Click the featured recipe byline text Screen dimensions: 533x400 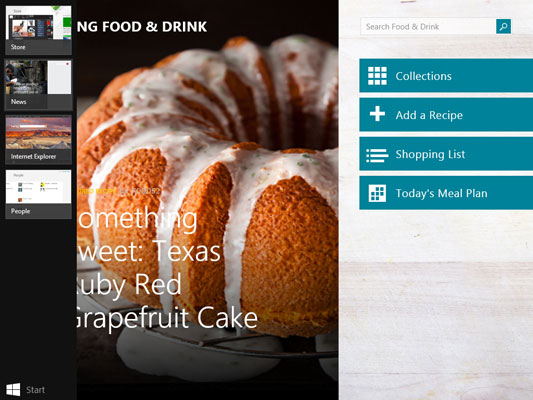118,191
